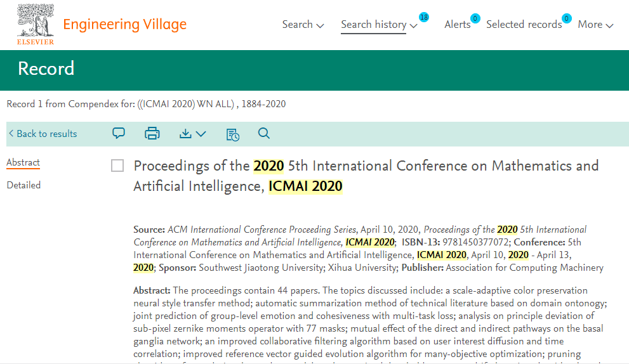Open the Engineering Village home link
The image size is (629, 364).
coord(125,25)
